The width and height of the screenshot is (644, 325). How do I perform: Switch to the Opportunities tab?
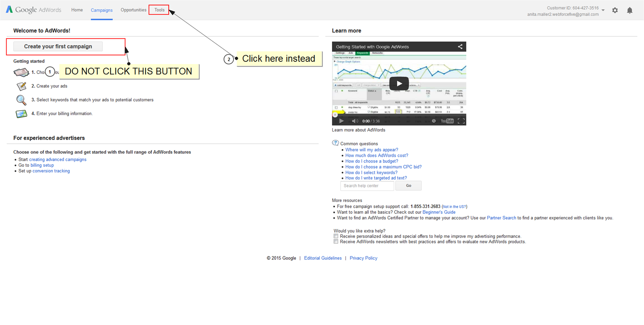click(133, 10)
